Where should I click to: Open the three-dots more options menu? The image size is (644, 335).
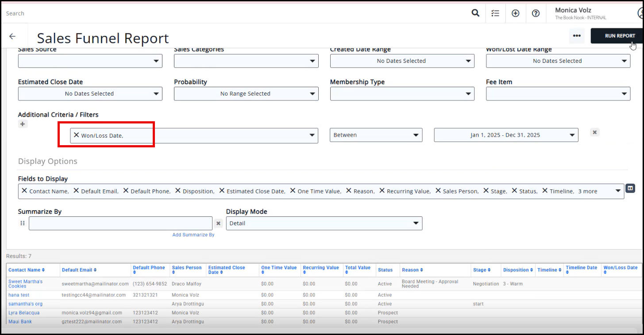pyautogui.click(x=576, y=36)
